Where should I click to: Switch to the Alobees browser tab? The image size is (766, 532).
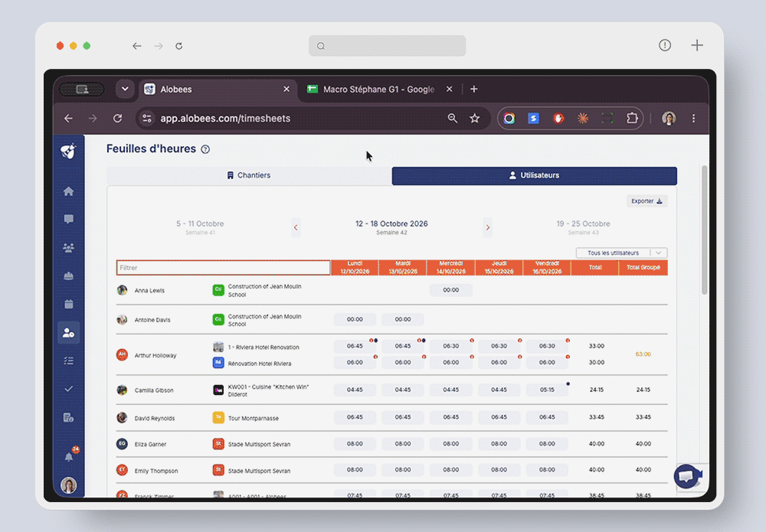click(218, 90)
